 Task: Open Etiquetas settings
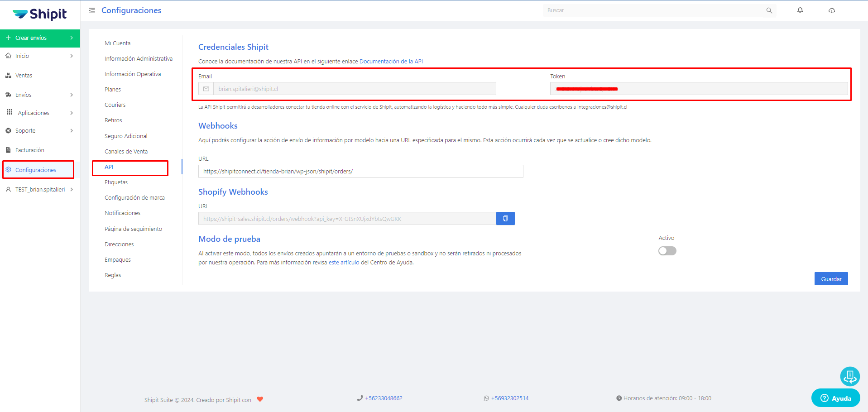tap(116, 182)
